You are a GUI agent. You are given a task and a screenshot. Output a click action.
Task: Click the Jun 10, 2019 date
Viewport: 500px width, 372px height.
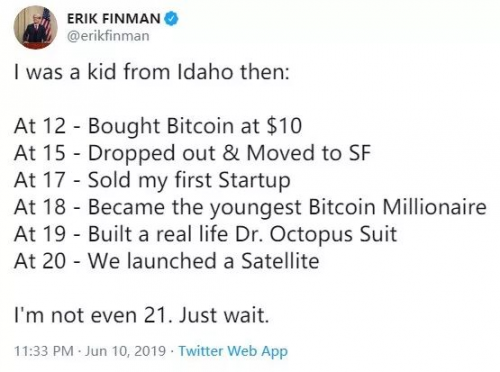pos(125,351)
